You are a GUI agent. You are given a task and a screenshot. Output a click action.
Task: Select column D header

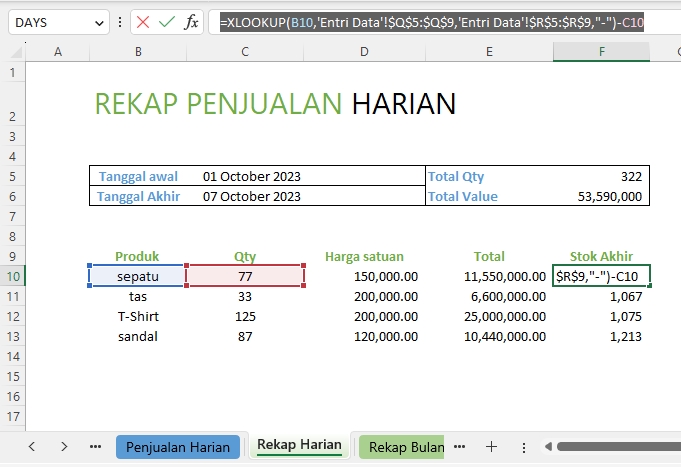(x=364, y=52)
